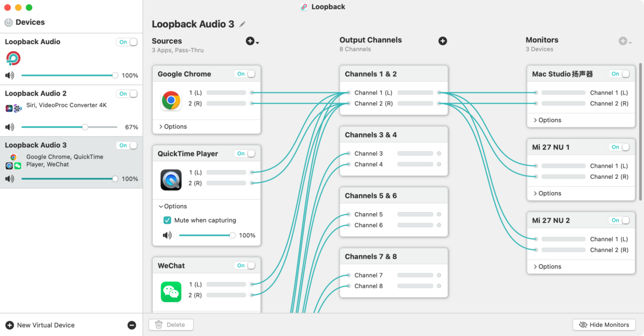
Task: Click the "3 Devices" label under Monitors
Action: click(x=539, y=49)
